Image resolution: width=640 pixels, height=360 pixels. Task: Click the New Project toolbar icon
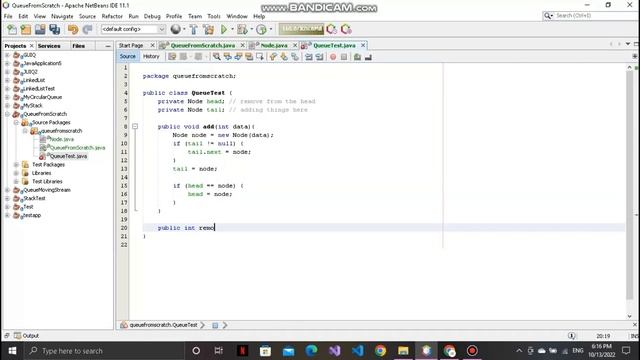(26, 29)
